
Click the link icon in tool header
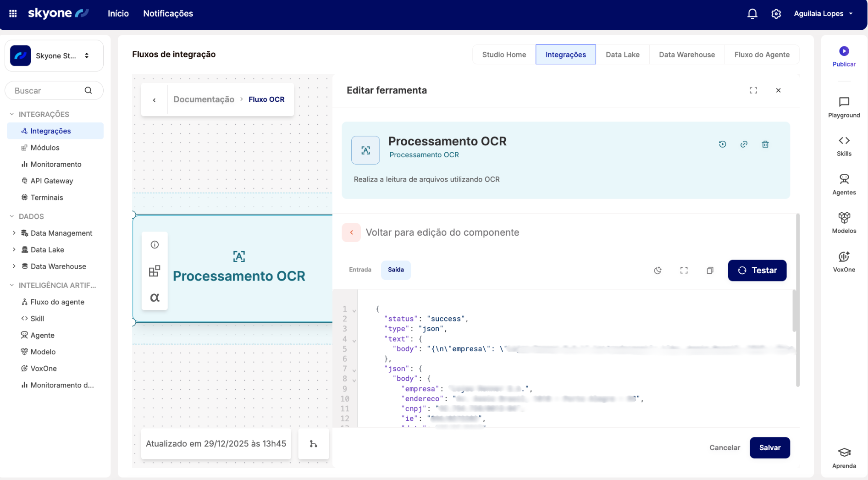tap(744, 144)
